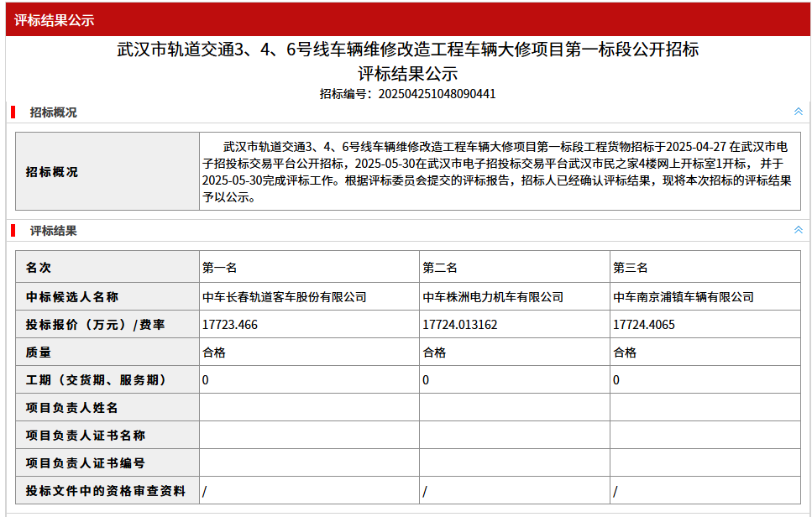Viewport: 812px width, 517px height.
Task: Click the third-place bid price 17724.4065
Action: point(644,325)
